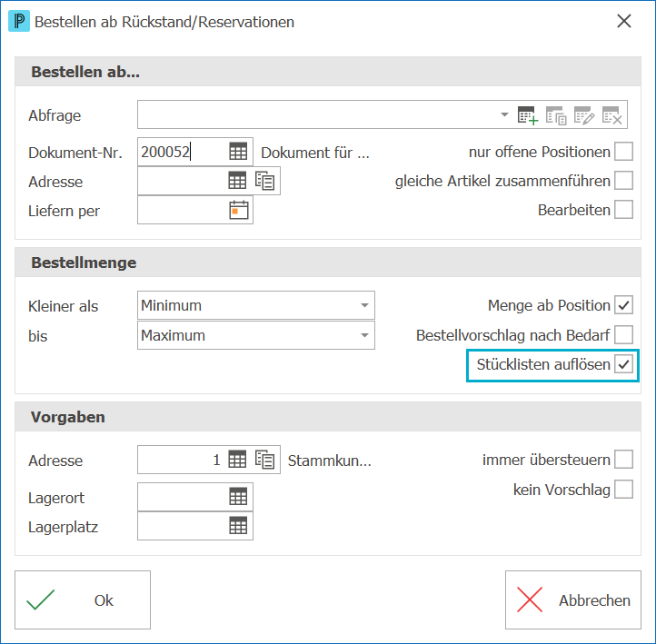Close the Bestellen ab Rückstand dialog

(624, 21)
